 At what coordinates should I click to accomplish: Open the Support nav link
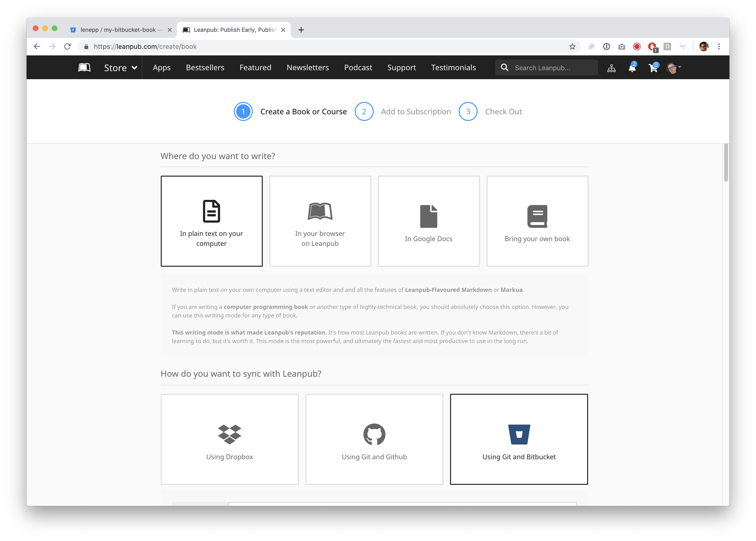pyautogui.click(x=401, y=68)
